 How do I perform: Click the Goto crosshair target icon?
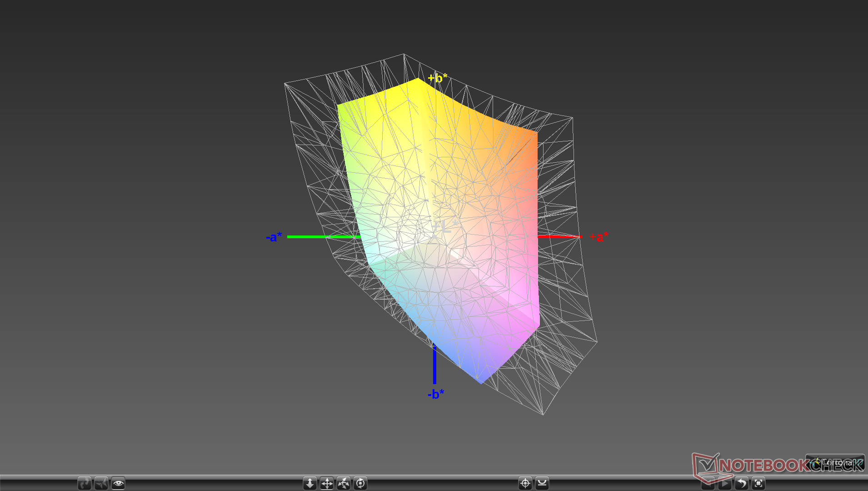[x=525, y=483]
